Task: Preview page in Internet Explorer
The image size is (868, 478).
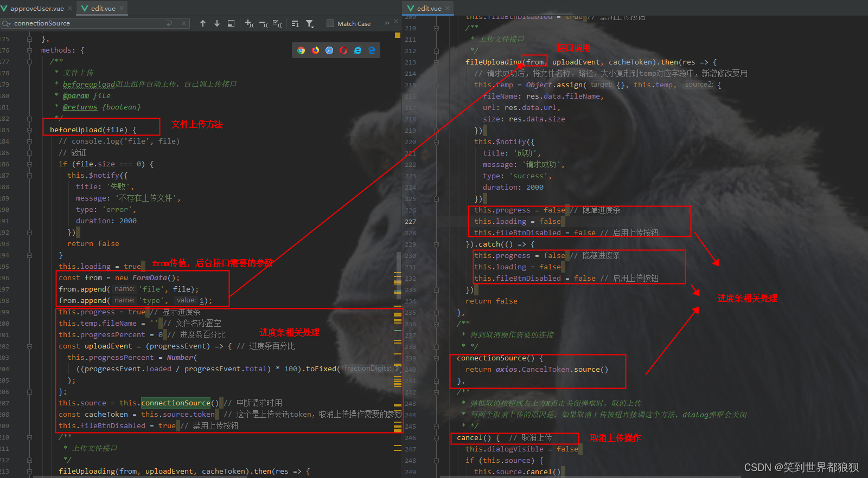Action: click(x=358, y=50)
